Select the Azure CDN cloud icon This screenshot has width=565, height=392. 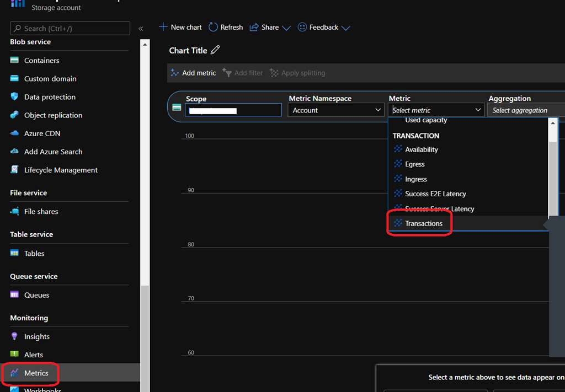[14, 133]
